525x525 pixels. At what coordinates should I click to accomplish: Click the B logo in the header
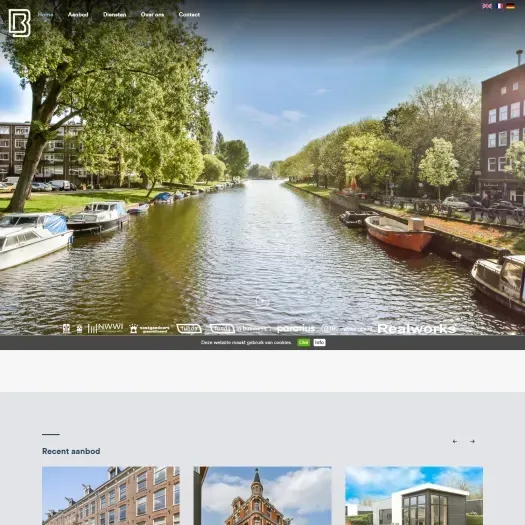click(20, 23)
